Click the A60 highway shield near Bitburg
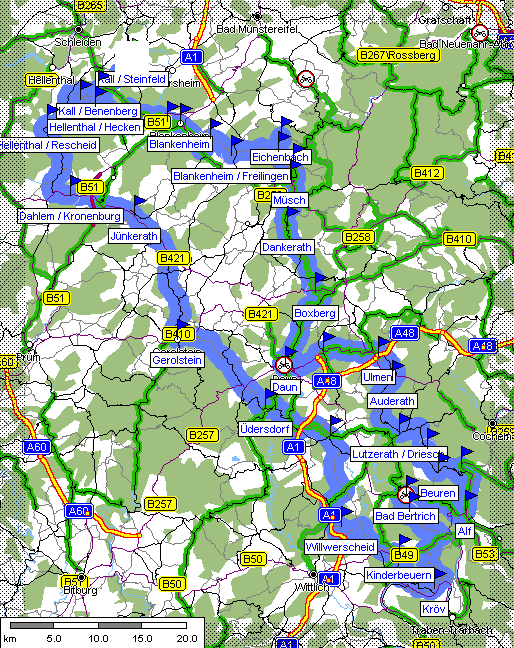The width and height of the screenshot is (514, 648). pos(79,511)
